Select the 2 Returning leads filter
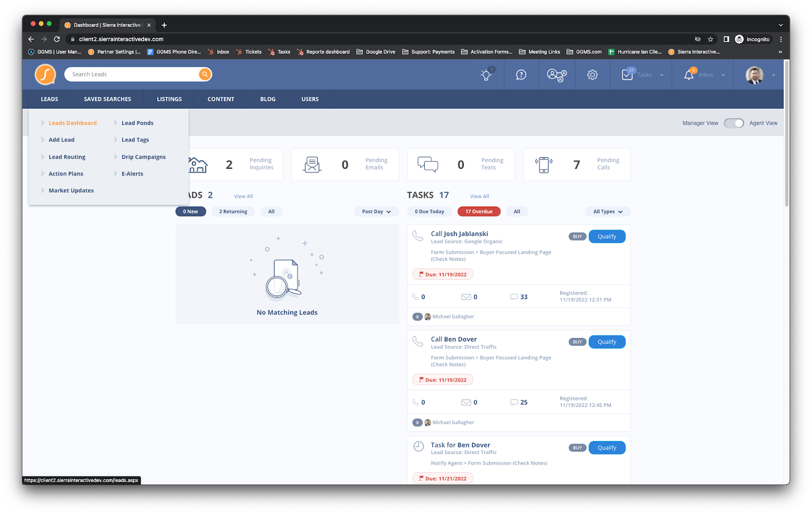The width and height of the screenshot is (812, 514). (x=233, y=212)
